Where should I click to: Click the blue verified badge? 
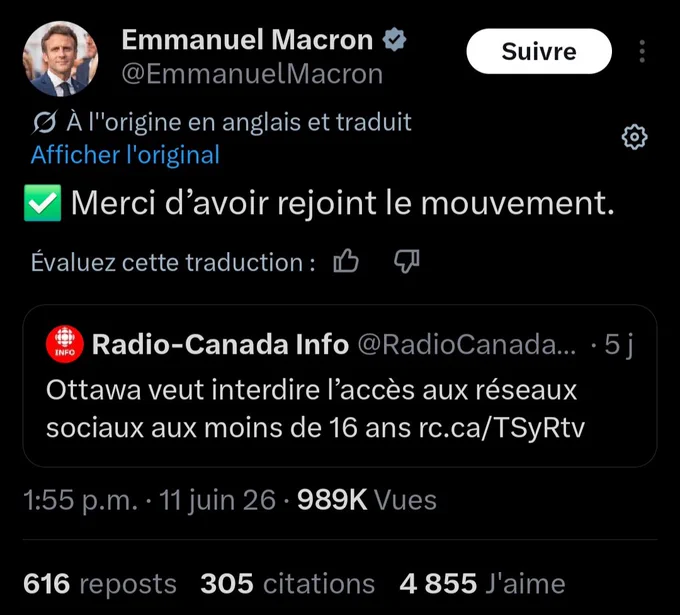point(394,39)
